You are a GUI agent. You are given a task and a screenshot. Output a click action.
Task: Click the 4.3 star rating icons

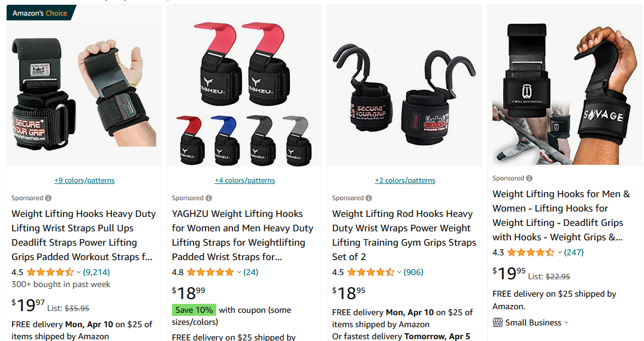tap(531, 252)
